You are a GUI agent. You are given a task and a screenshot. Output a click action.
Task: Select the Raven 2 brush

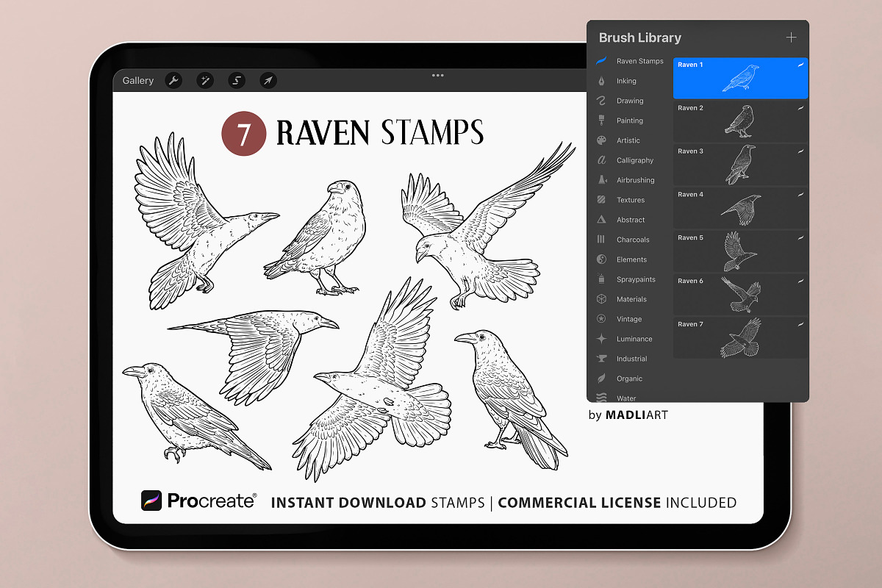(x=740, y=121)
